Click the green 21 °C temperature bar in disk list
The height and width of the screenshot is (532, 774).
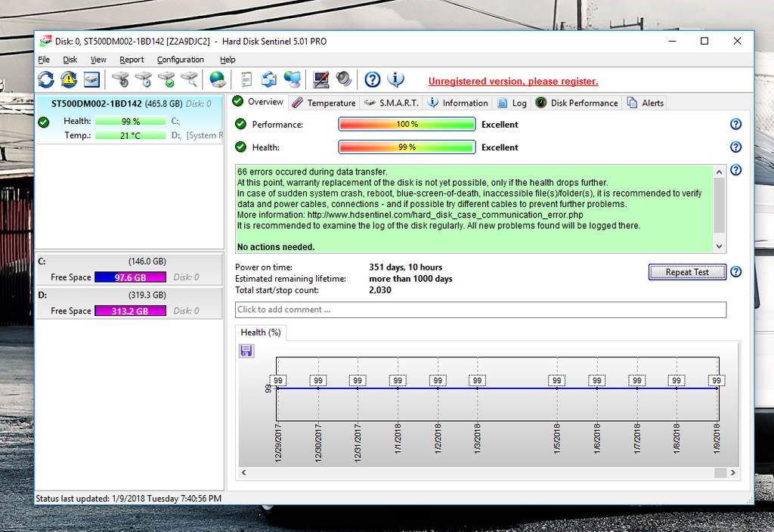point(130,136)
